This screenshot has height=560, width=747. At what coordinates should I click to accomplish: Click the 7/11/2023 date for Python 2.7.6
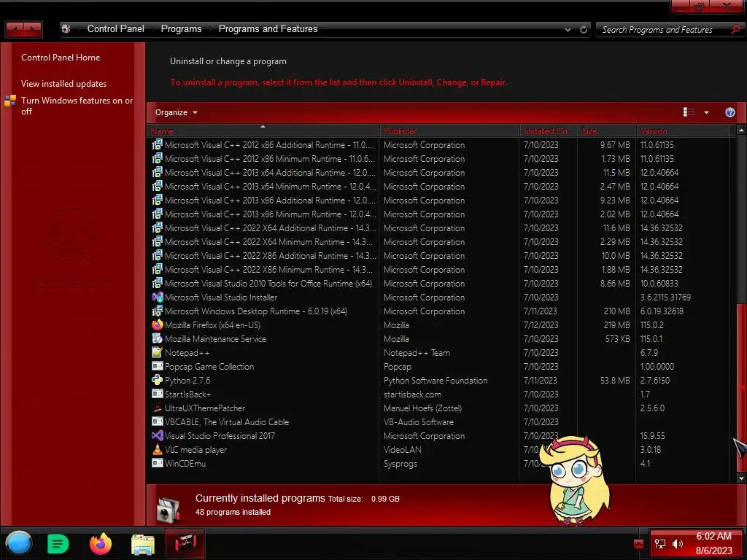541,380
